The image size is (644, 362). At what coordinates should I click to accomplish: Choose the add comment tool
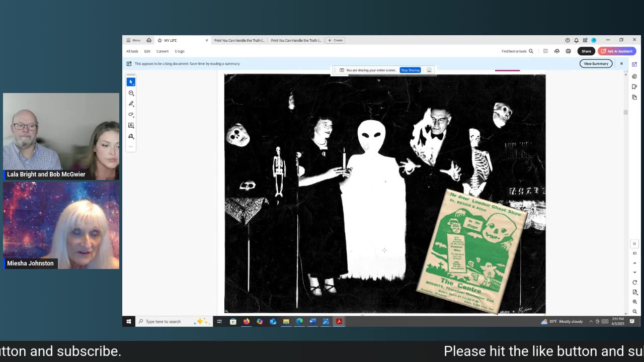point(131,93)
